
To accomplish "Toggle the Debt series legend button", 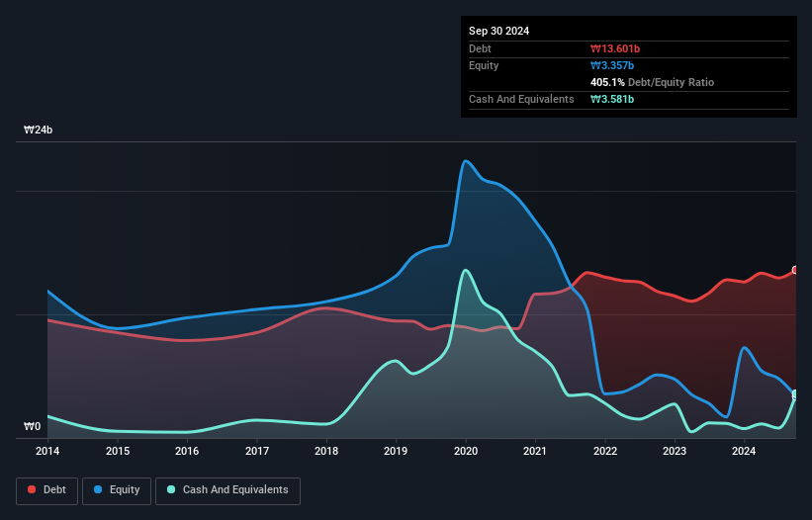I will [47, 490].
